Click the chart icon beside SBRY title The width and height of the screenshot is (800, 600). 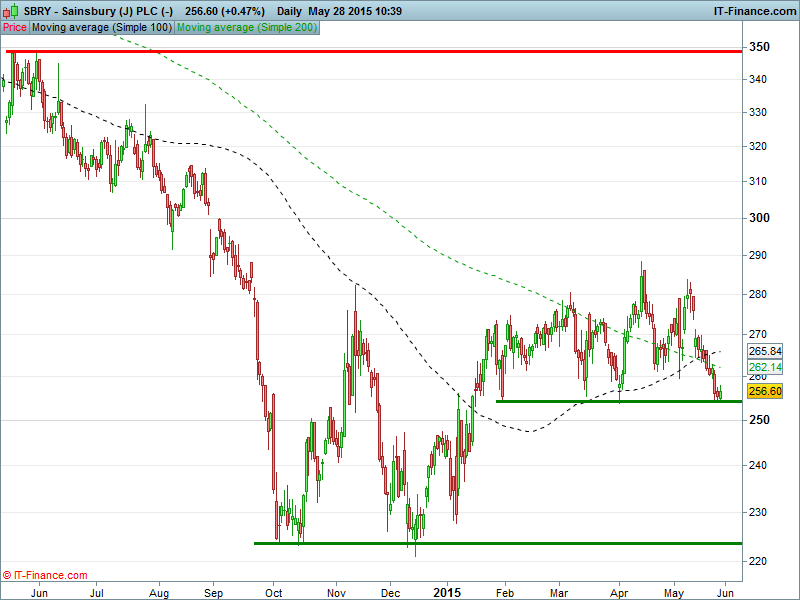click(x=10, y=11)
